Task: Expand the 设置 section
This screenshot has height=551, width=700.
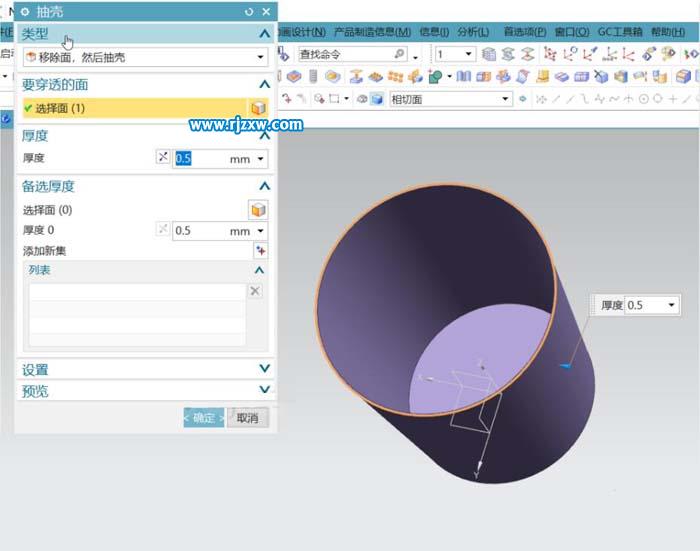Action: pyautogui.click(x=264, y=370)
